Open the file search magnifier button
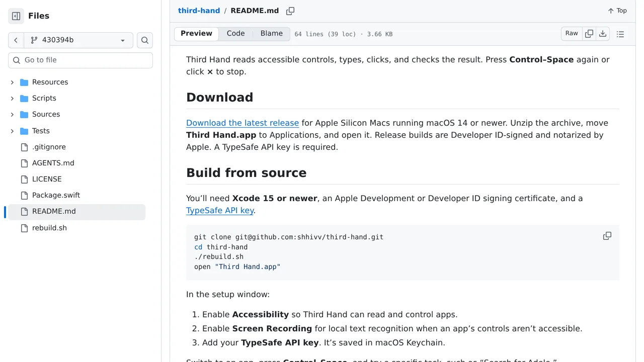Image resolution: width=644 pixels, height=362 pixels. click(145, 40)
